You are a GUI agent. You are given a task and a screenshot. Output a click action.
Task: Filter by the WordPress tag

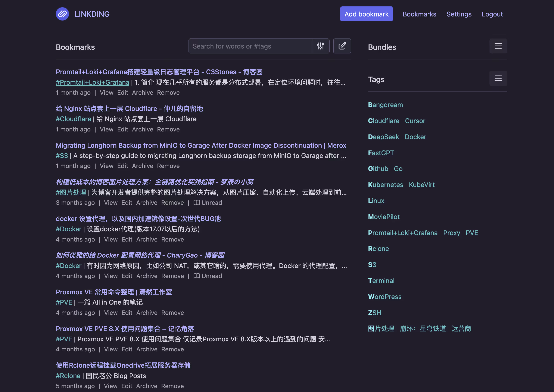point(385,297)
